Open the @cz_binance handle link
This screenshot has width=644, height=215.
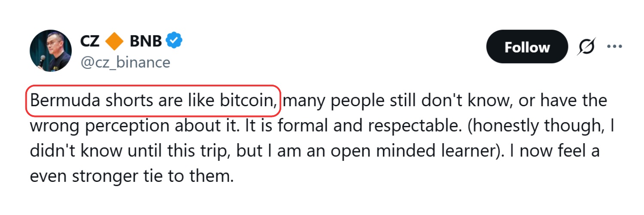coord(125,62)
